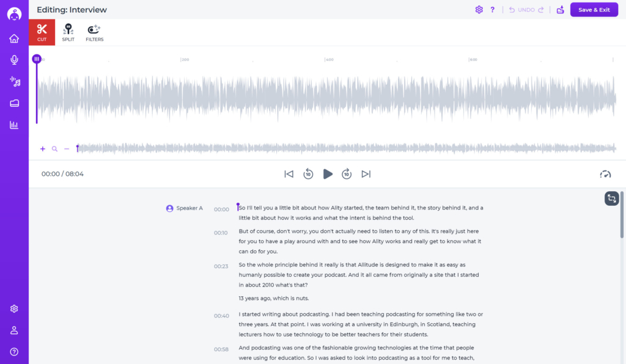
Task: Open the Alitu logo home icon
Action: point(15,14)
